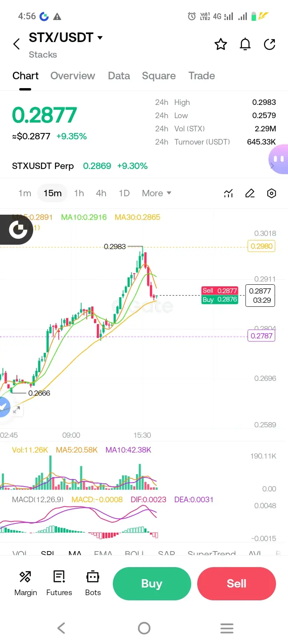Open the STX/USDT pair selector dropdown
The height and width of the screenshot is (644, 288).
[66, 38]
